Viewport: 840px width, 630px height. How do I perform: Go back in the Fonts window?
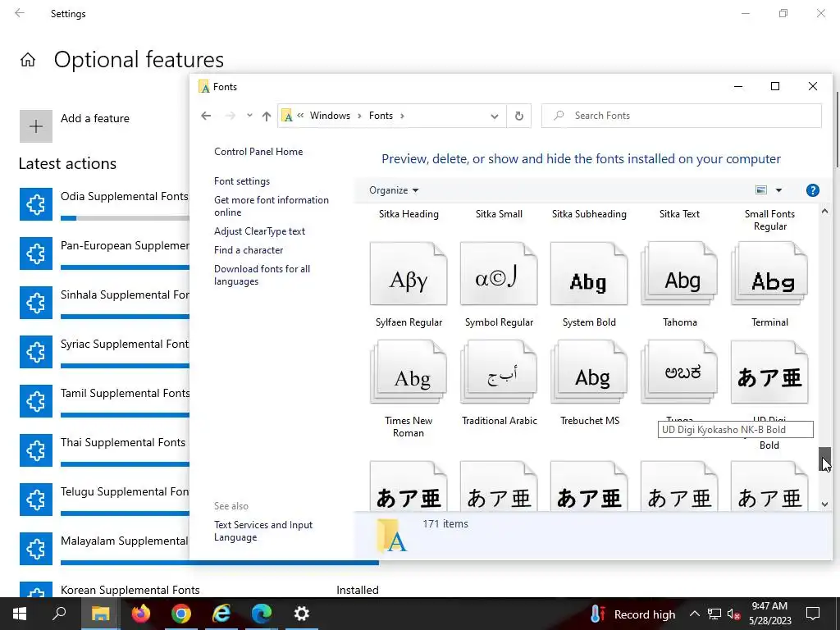[x=206, y=116]
